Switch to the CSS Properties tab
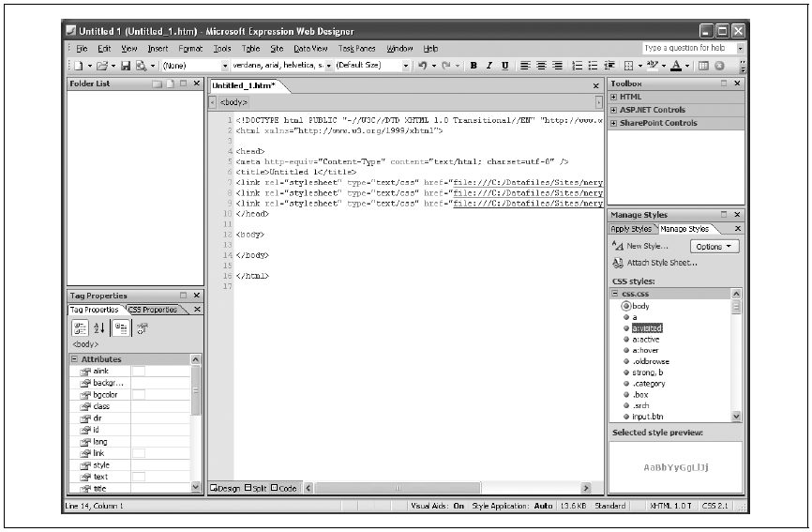Screen dimensions: 812x532 point(153,310)
